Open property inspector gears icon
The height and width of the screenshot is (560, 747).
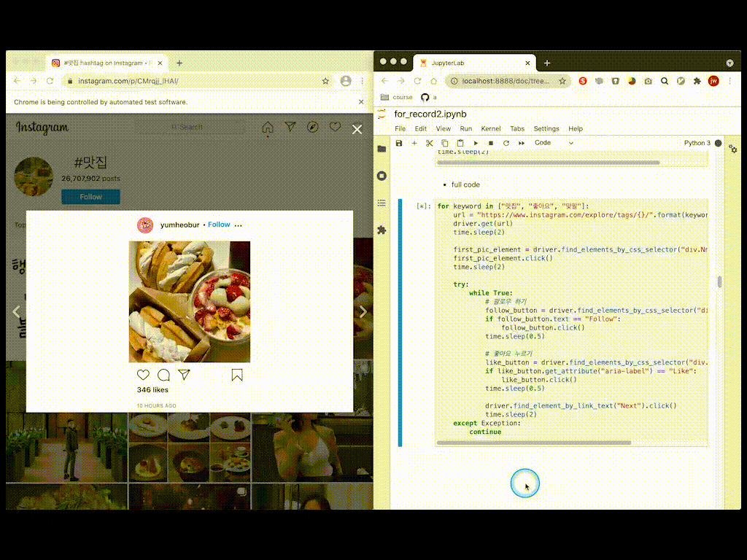(733, 149)
